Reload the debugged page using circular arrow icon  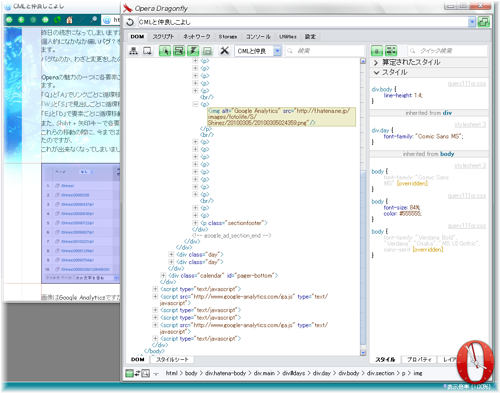[x=130, y=22]
